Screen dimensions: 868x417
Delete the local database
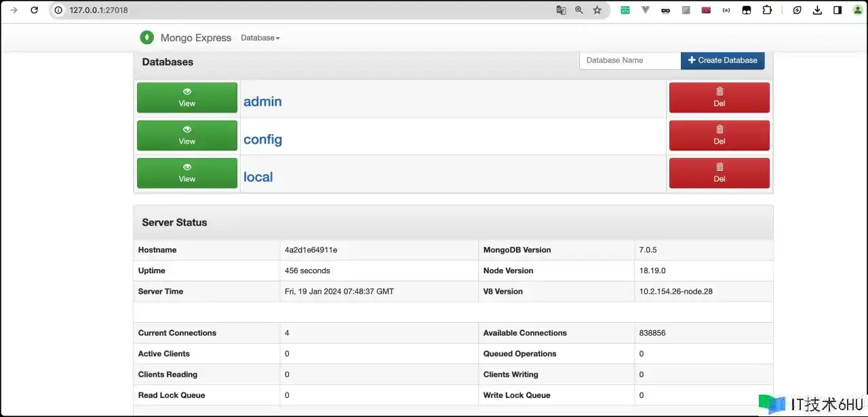point(719,173)
